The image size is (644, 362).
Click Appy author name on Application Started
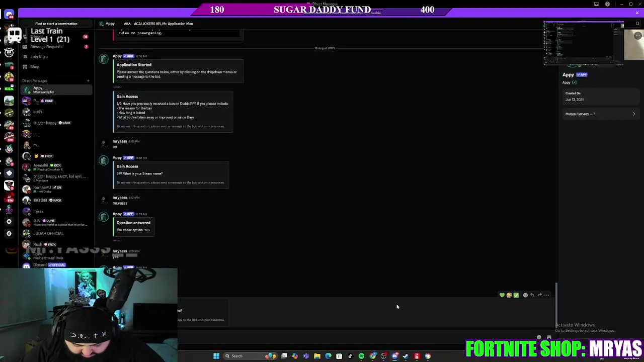[117, 56]
